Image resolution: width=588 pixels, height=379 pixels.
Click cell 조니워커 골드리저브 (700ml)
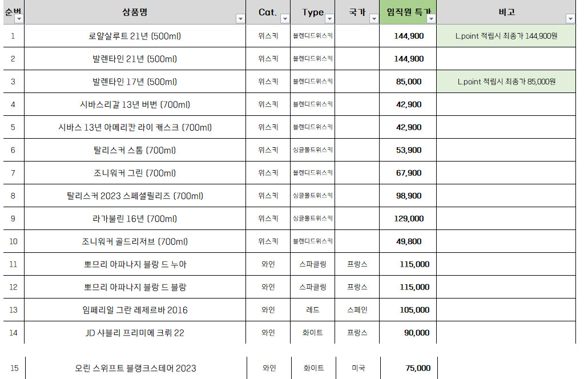click(x=135, y=241)
